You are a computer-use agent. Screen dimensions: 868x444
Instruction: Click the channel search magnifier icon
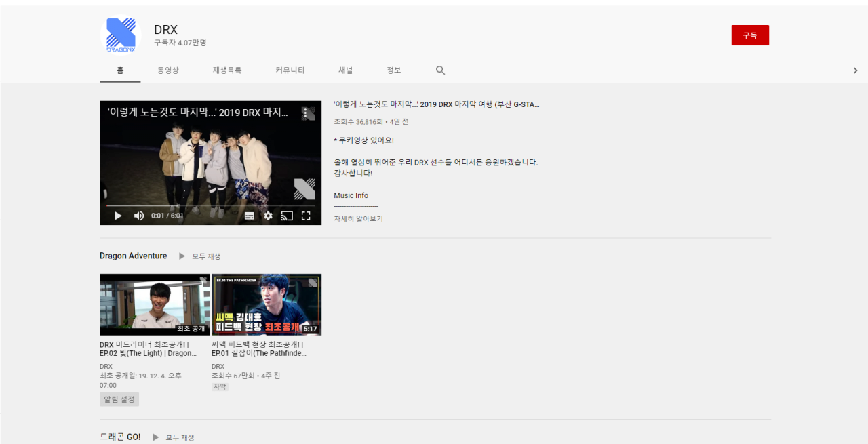pos(440,70)
